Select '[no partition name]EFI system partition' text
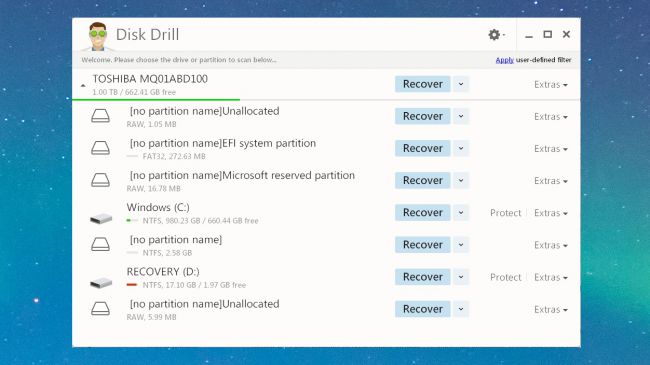This screenshot has height=365, width=650. [223, 144]
